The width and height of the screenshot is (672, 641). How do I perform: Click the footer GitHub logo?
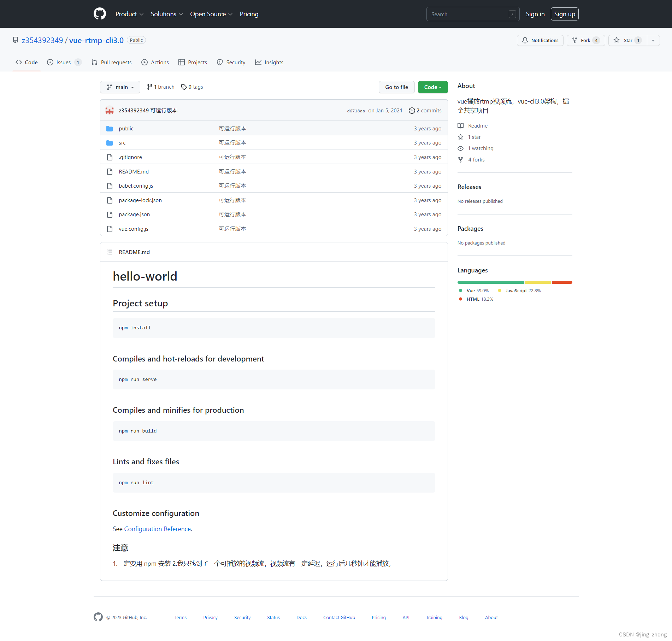(98, 617)
